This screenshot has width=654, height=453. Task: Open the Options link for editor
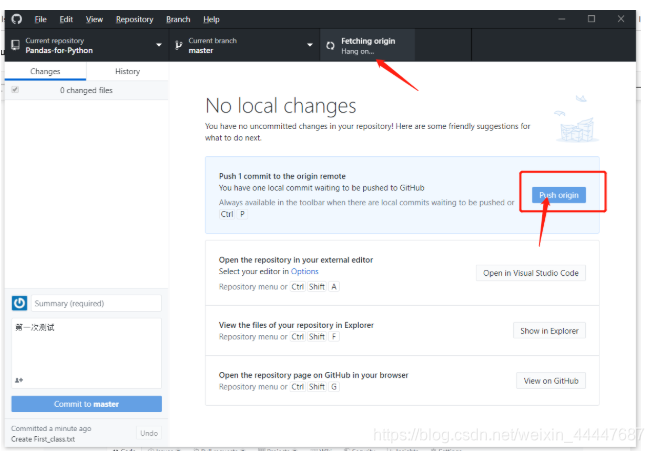pos(304,272)
